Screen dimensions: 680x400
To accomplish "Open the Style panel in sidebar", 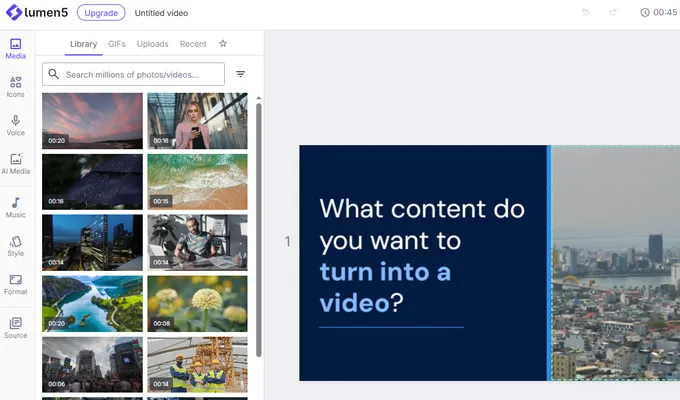I will click(x=16, y=246).
